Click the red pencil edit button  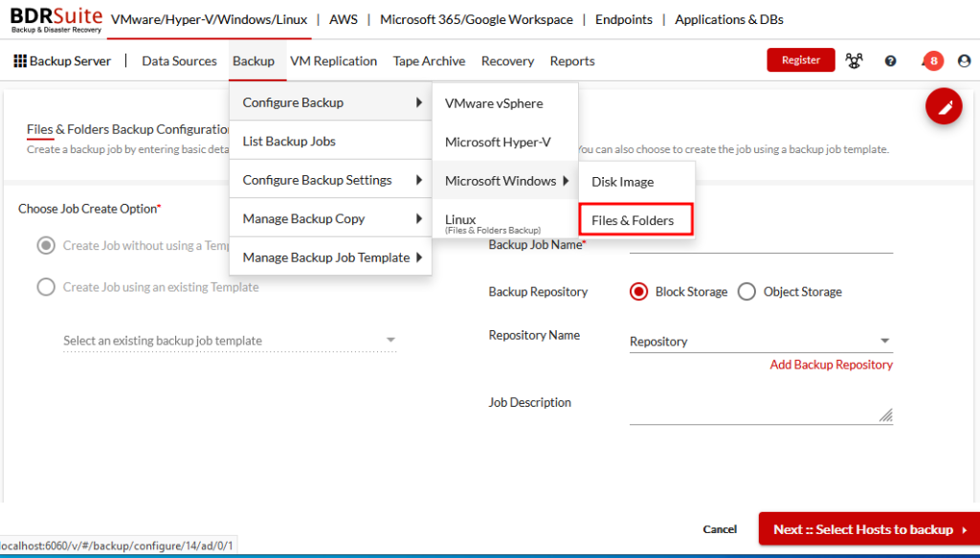tap(944, 106)
